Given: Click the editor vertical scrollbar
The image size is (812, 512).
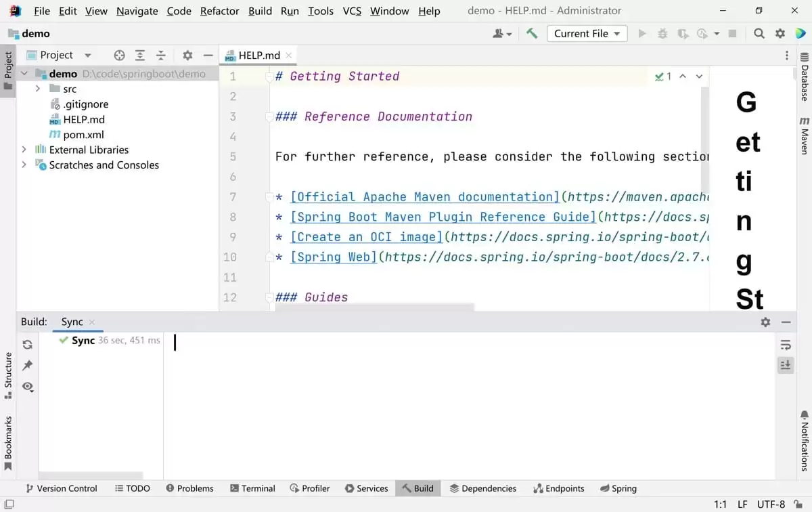Looking at the screenshot, I should pyautogui.click(x=704, y=139).
